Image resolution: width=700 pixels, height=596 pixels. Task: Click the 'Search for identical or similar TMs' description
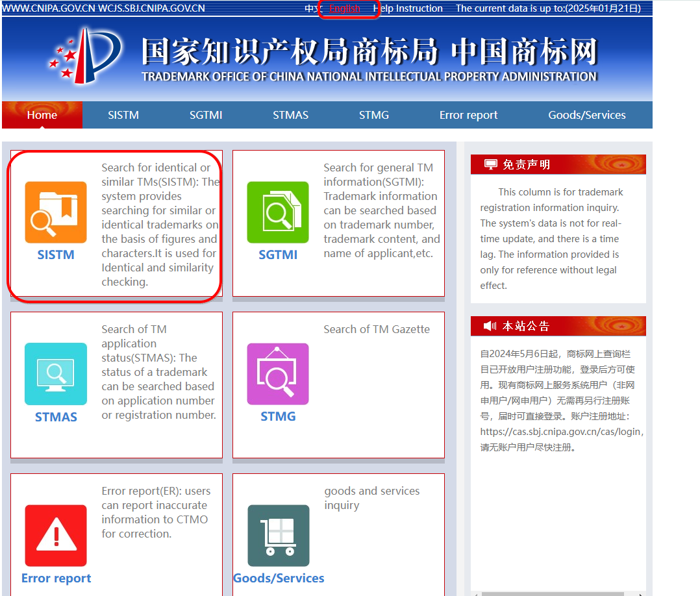[160, 225]
